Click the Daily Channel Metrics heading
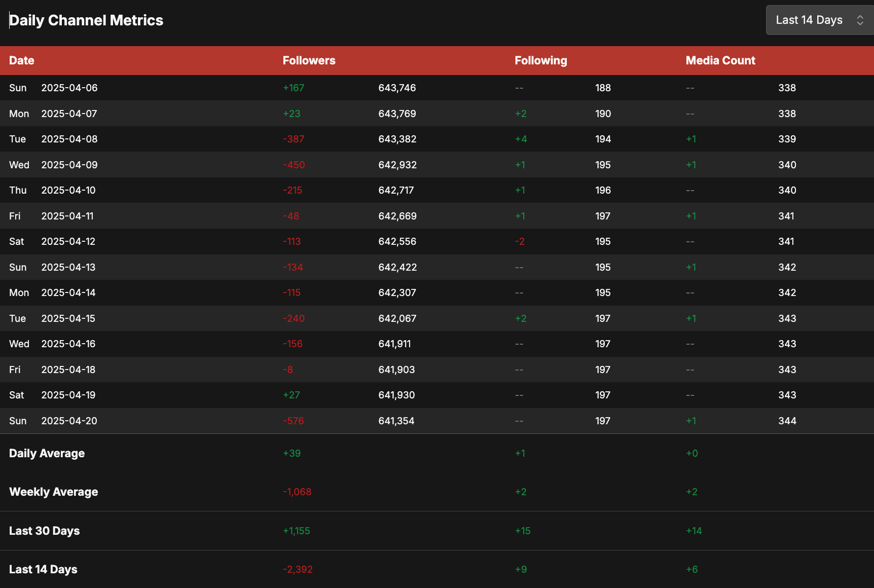The width and height of the screenshot is (874, 588). coord(86,20)
